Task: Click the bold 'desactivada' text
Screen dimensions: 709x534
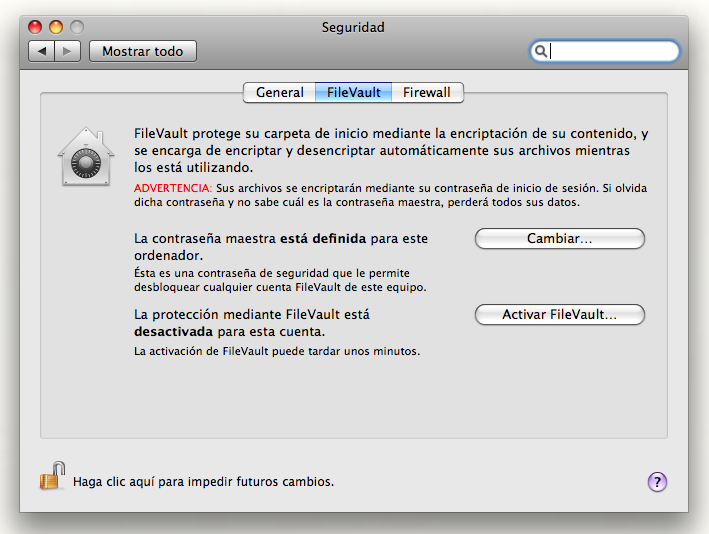Action: pyautogui.click(x=173, y=331)
